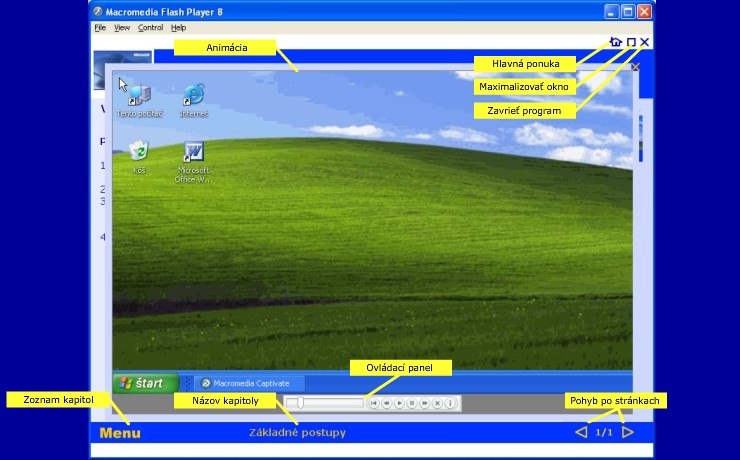740x460 pixels.
Task: Click the Základné postupy chapter title
Action: [297, 433]
